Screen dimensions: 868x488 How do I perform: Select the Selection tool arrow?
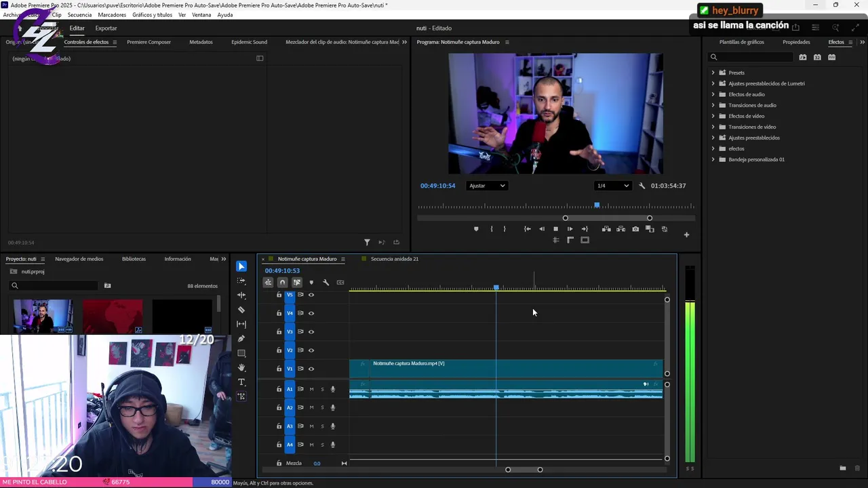click(241, 266)
